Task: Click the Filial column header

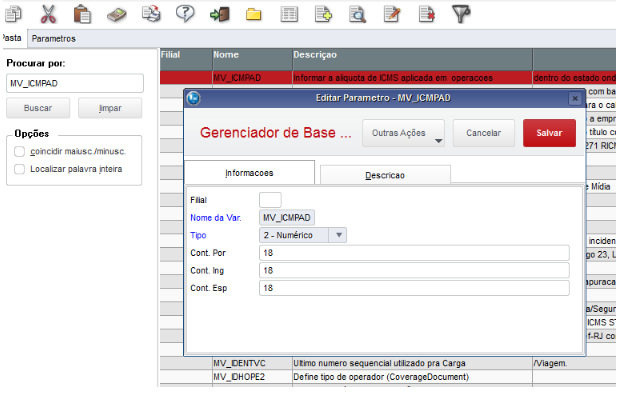Action: [x=186, y=59]
